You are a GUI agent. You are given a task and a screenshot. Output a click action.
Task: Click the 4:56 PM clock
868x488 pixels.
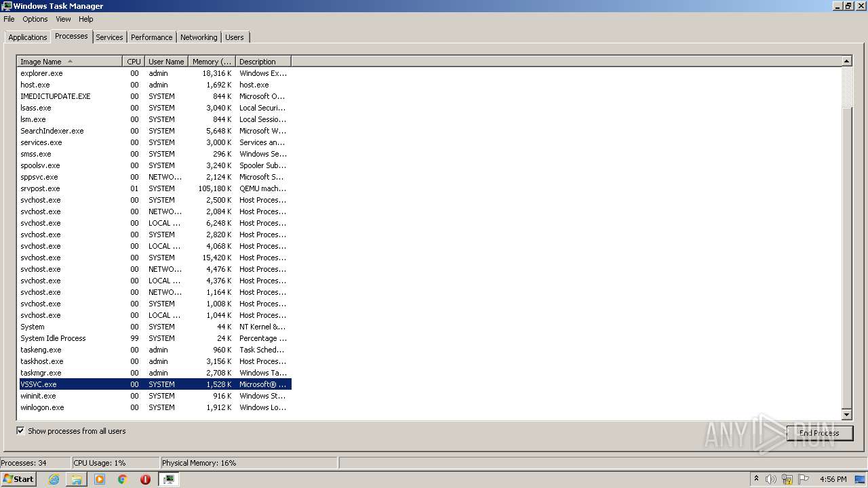[x=833, y=479]
